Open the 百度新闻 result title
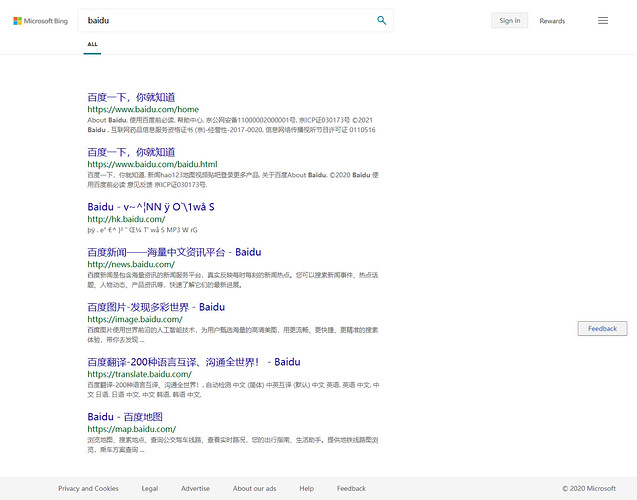The width and height of the screenshot is (637, 500). pos(174,252)
